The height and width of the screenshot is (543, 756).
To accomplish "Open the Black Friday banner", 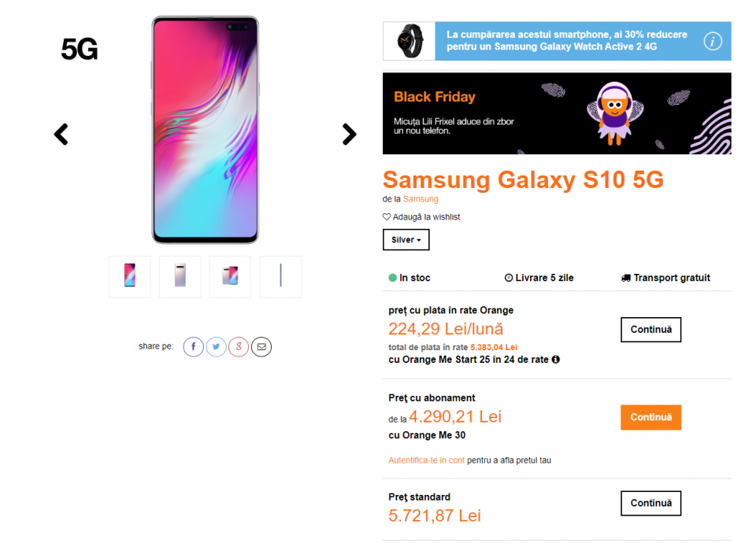I will pyautogui.click(x=556, y=113).
